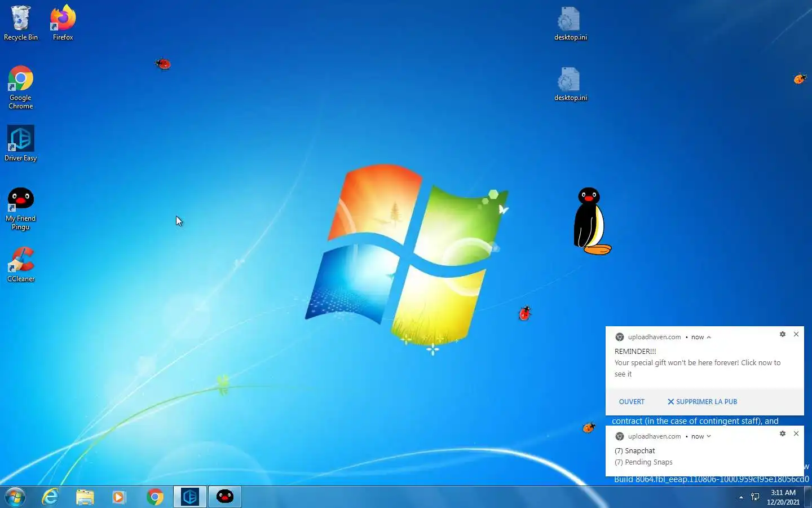The width and height of the screenshot is (812, 508).
Task: Click the red ladybug below the Windows logo
Action: pos(524,313)
